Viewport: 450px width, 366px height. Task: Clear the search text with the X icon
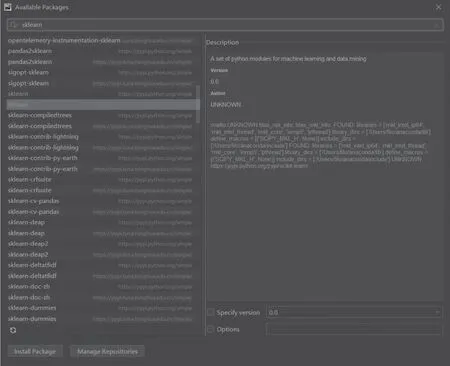[436, 25]
